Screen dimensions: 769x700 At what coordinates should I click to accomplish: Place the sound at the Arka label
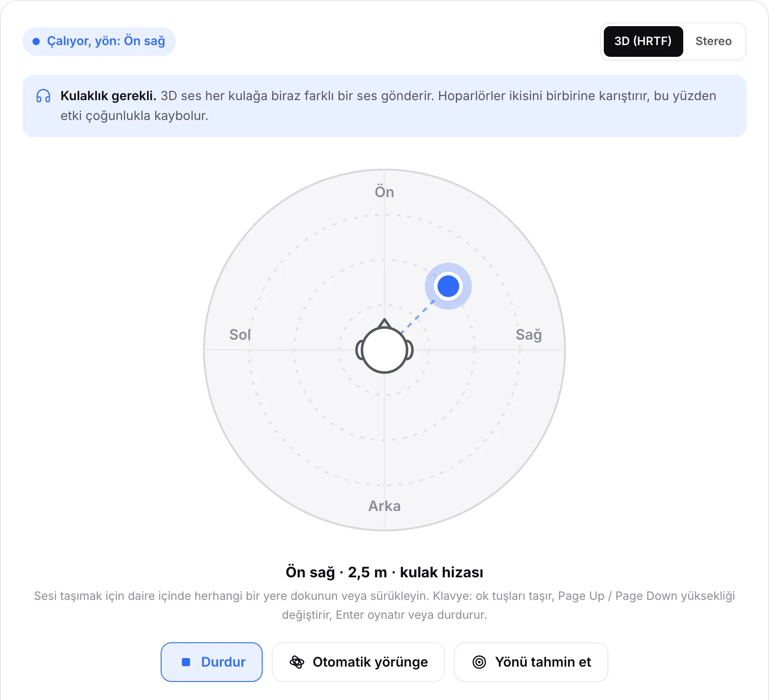pyautogui.click(x=384, y=506)
